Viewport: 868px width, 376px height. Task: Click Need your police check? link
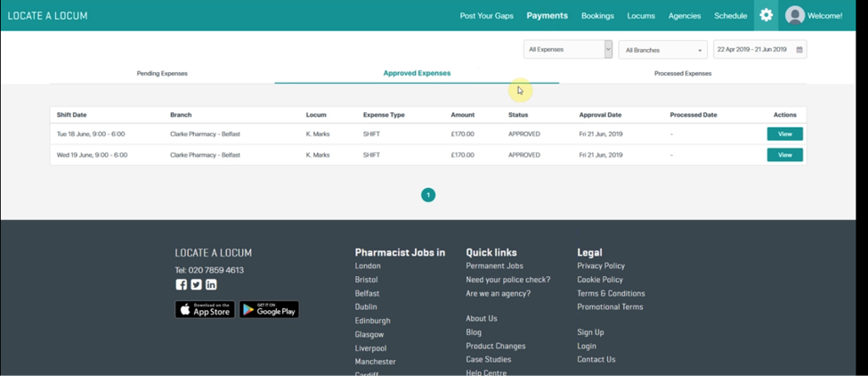click(508, 280)
